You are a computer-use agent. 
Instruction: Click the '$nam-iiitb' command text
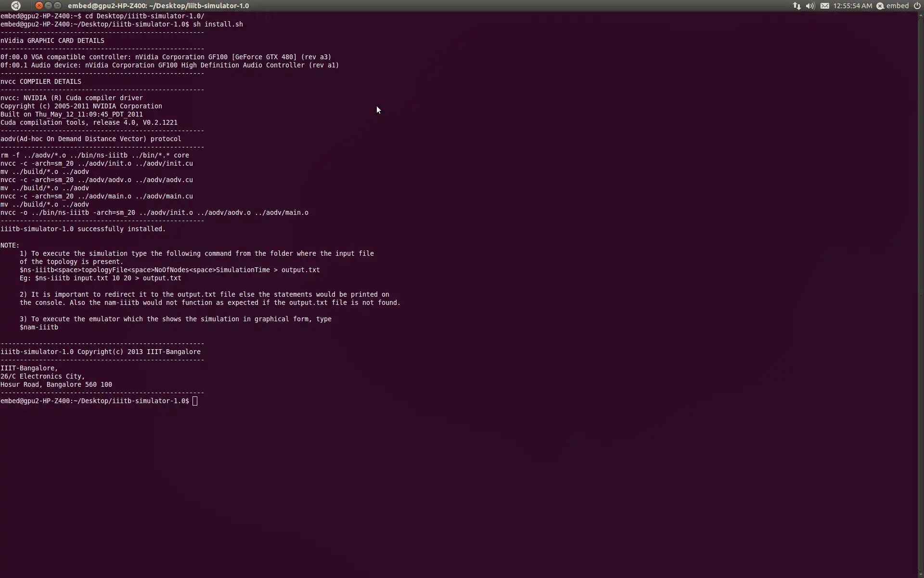click(38, 327)
